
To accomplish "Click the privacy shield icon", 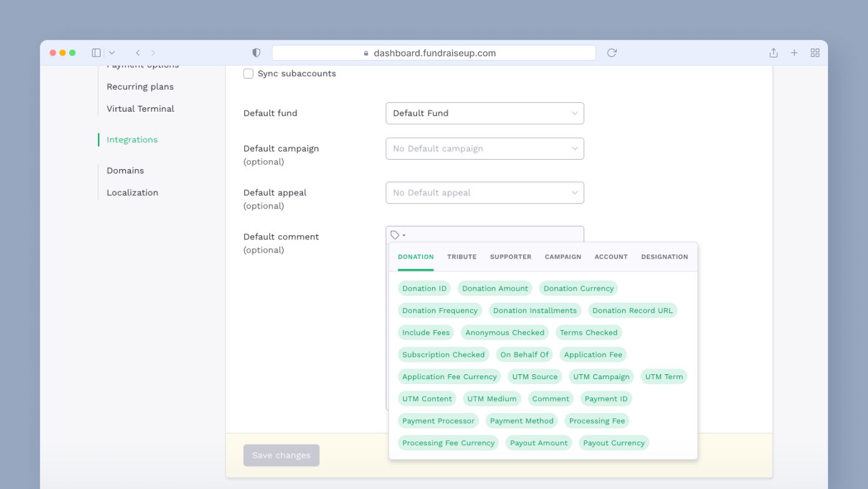I will click(x=256, y=53).
